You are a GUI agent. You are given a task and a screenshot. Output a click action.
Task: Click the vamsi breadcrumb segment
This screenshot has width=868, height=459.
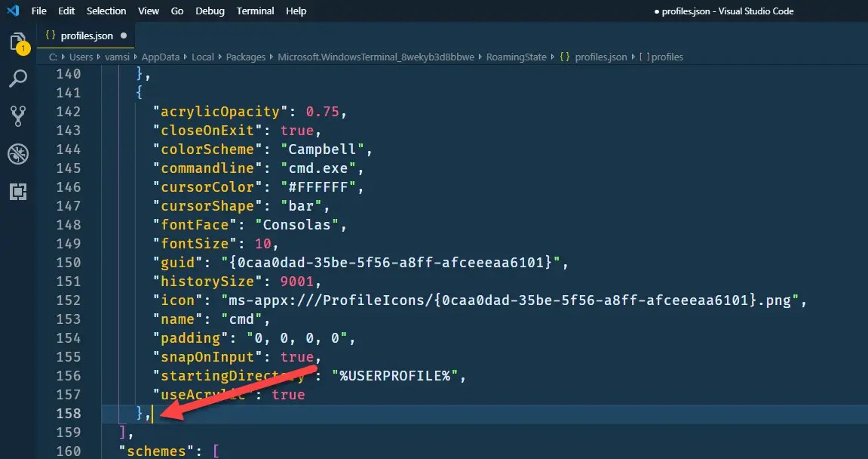pos(118,57)
